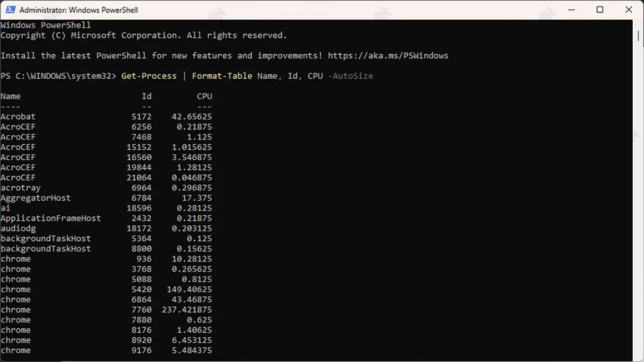
Task: Click the "Administrator: Windows PowerShell" title text
Action: 78,10
